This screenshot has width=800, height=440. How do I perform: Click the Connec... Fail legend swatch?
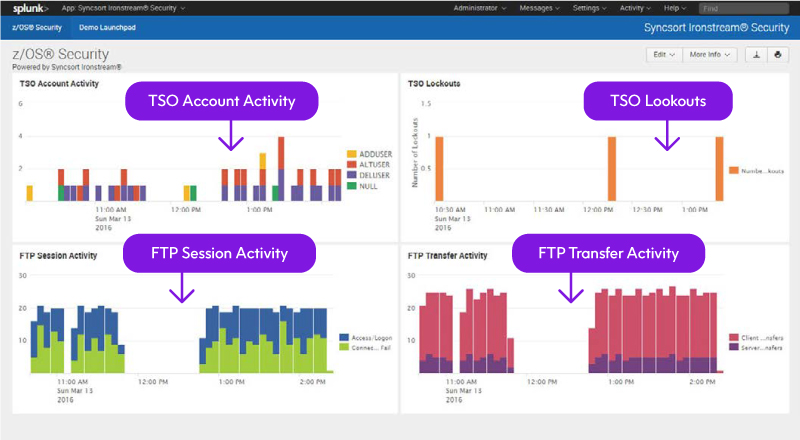pyautogui.click(x=344, y=347)
